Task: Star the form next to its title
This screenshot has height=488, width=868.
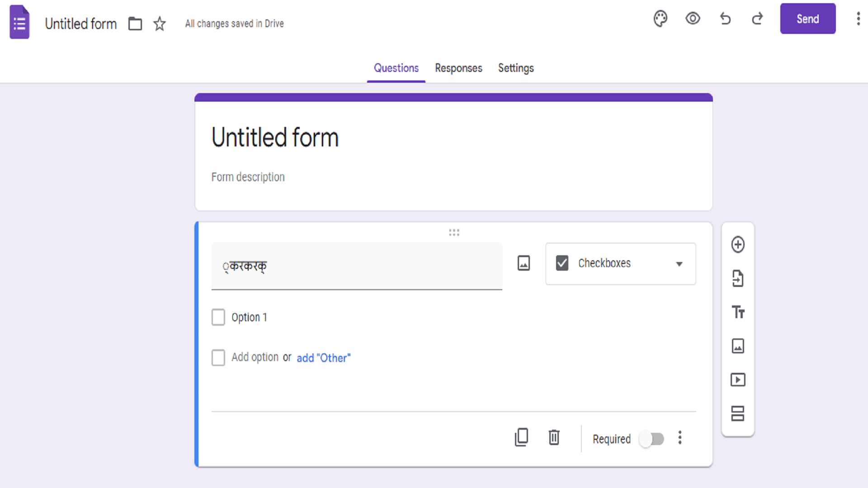Action: pos(159,23)
